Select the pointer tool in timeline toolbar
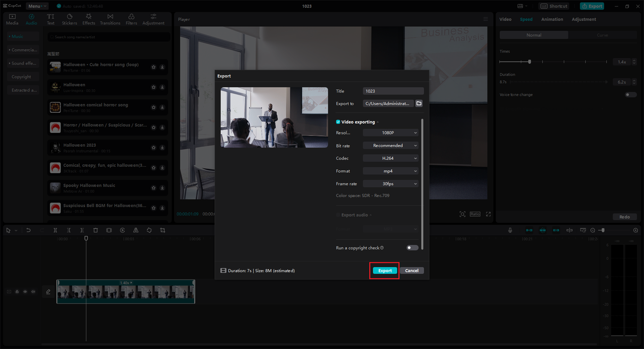The height and width of the screenshot is (349, 644). click(x=9, y=230)
